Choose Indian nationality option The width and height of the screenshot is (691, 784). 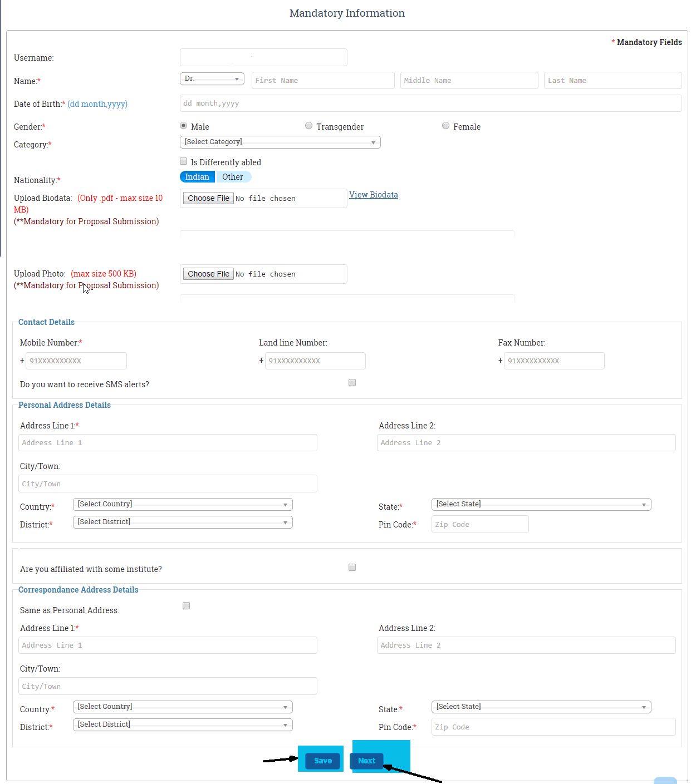[197, 177]
